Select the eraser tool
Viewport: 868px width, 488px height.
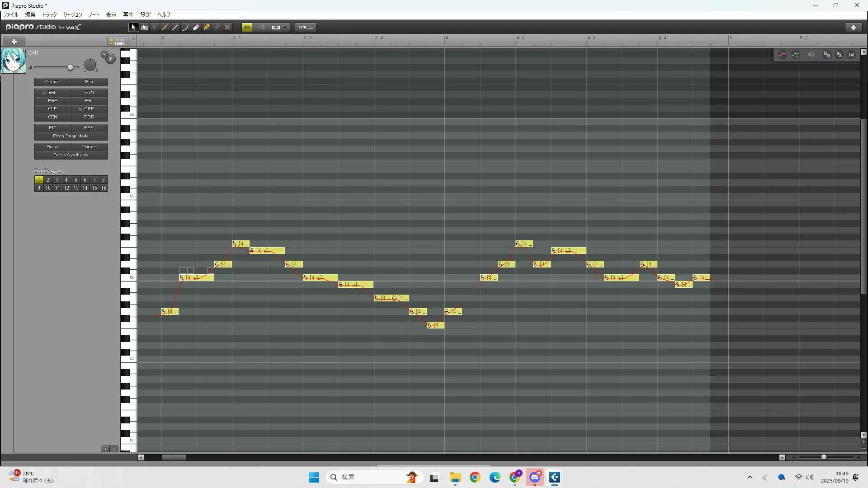(x=196, y=27)
